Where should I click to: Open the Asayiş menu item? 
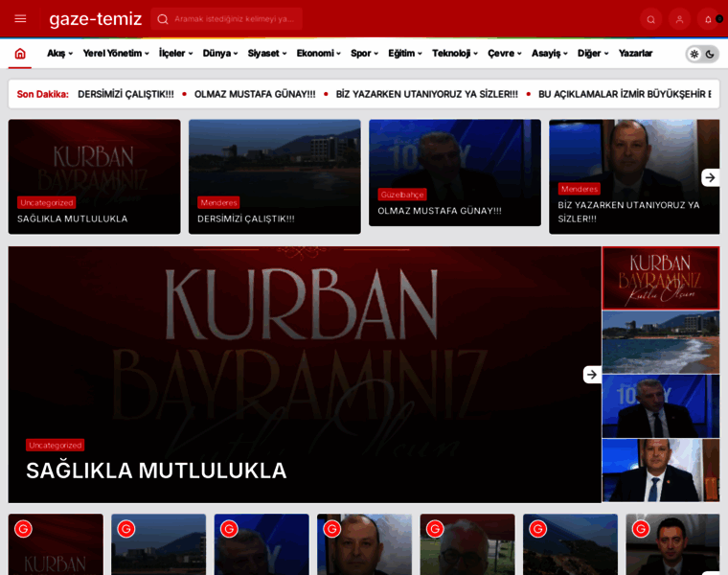click(550, 54)
